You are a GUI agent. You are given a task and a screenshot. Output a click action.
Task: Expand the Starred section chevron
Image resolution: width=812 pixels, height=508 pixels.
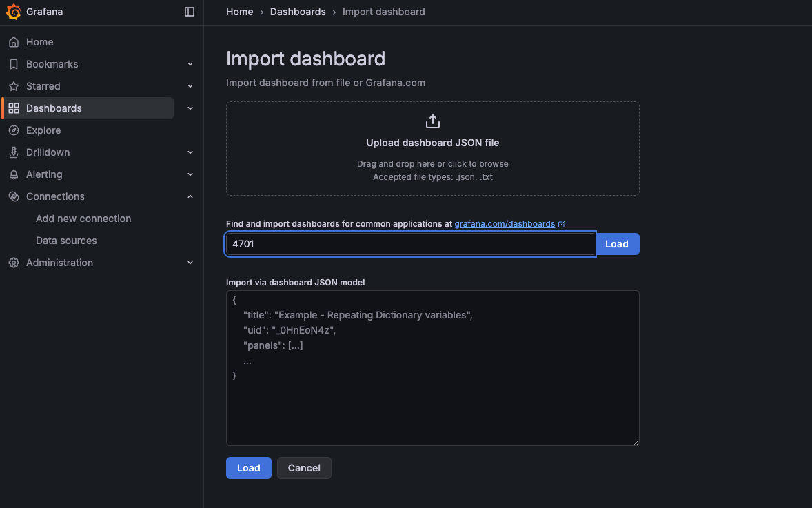[x=190, y=86]
